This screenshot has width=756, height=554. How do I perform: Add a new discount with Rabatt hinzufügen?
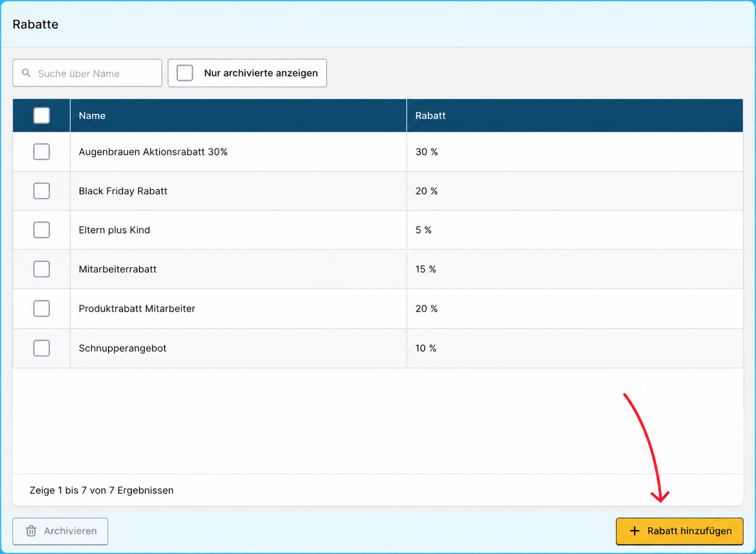point(680,531)
